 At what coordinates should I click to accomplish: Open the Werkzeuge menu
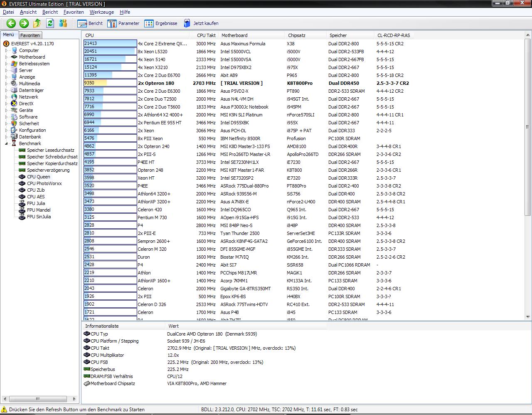pyautogui.click(x=101, y=12)
